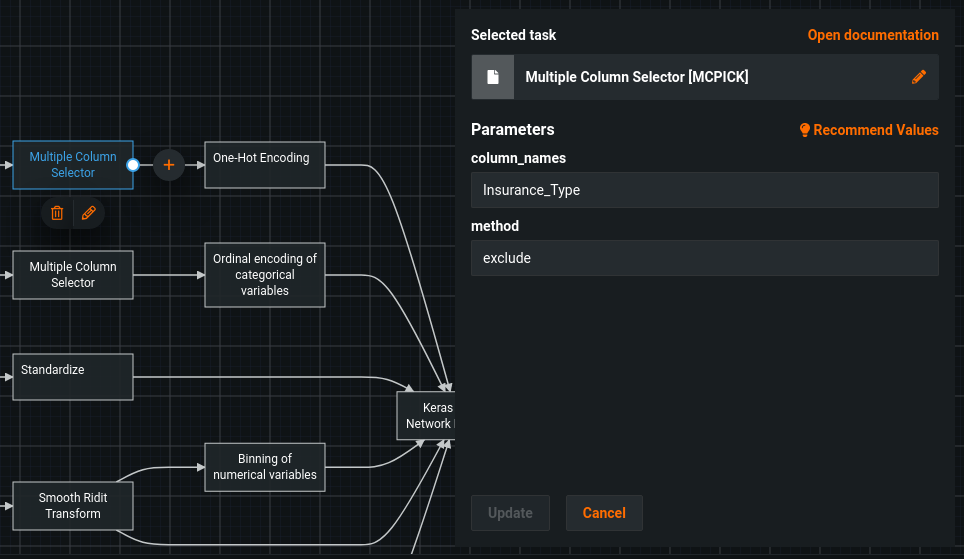Click the document icon in Selected task row
This screenshot has height=559, width=964.
493,77
